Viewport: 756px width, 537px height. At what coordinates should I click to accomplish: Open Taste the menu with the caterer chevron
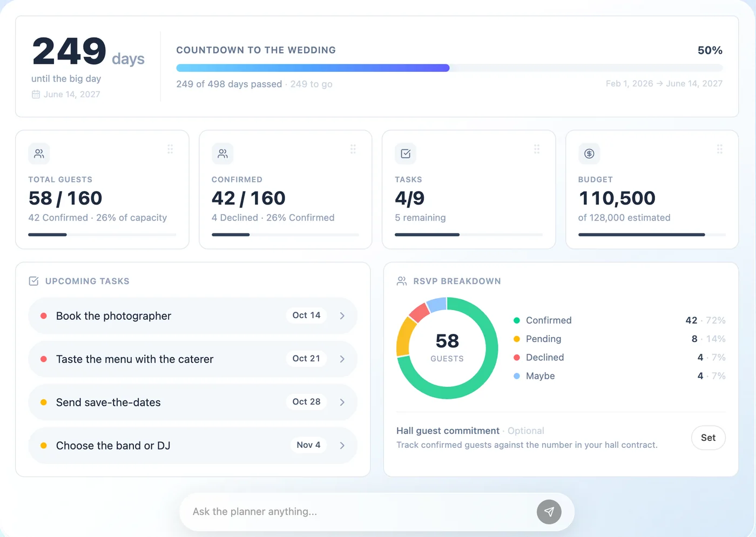pos(342,359)
